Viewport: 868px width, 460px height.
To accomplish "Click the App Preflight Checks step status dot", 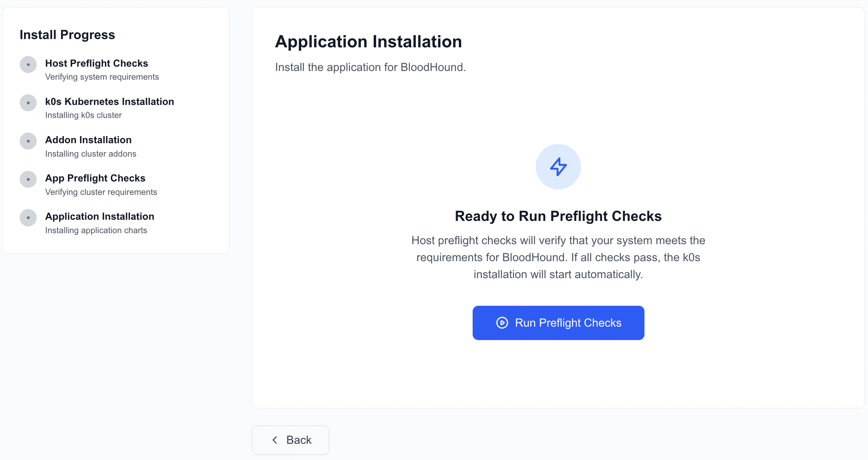I will coord(28,179).
